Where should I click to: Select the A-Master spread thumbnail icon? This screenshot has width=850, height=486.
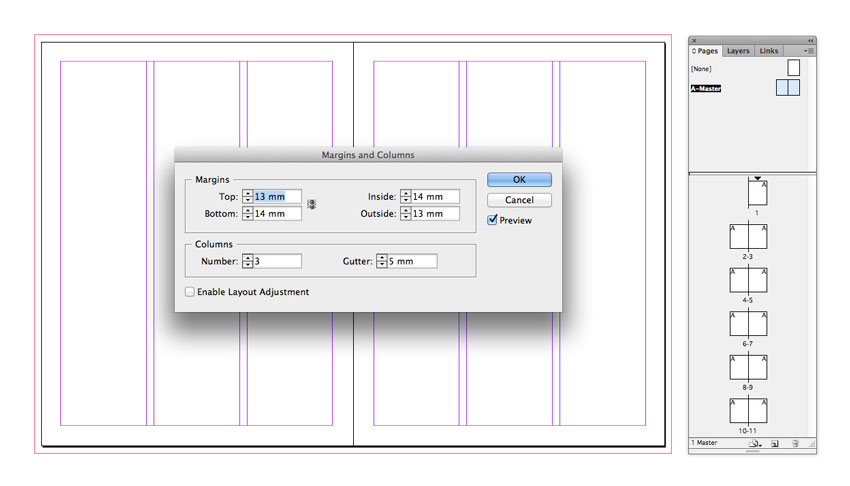pyautogui.click(x=788, y=88)
